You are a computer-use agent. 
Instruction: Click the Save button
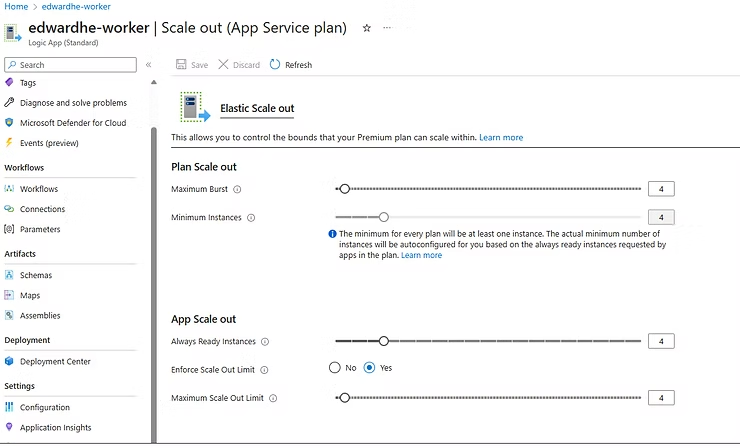(192, 65)
